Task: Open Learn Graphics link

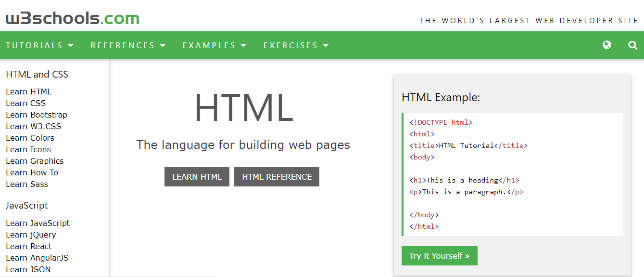Action: [35, 161]
